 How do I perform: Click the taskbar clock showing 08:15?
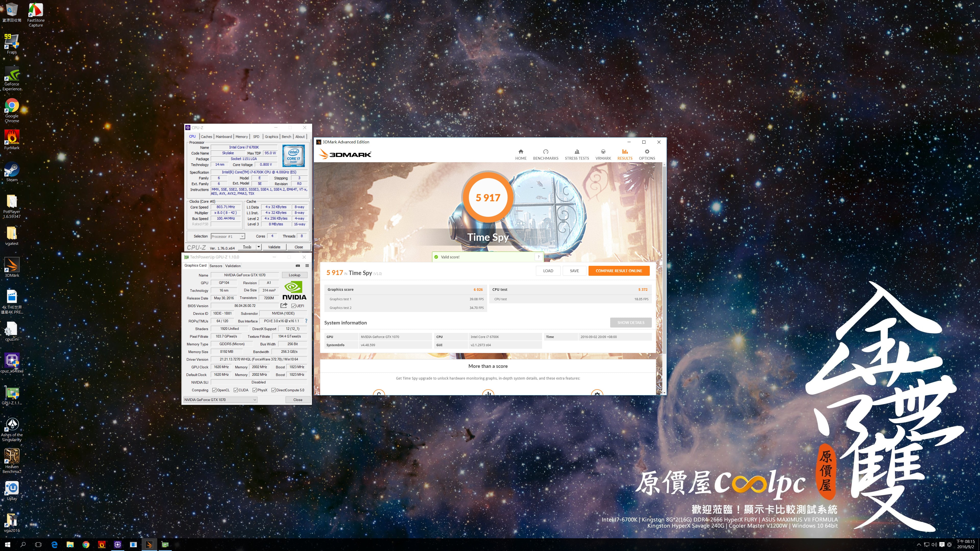point(965,544)
